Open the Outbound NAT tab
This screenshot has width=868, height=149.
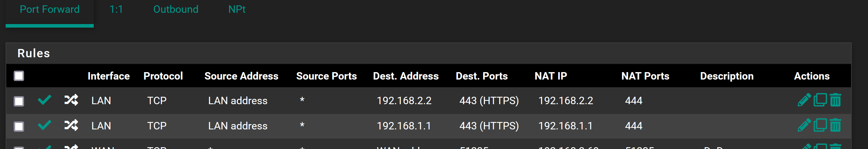click(x=176, y=9)
